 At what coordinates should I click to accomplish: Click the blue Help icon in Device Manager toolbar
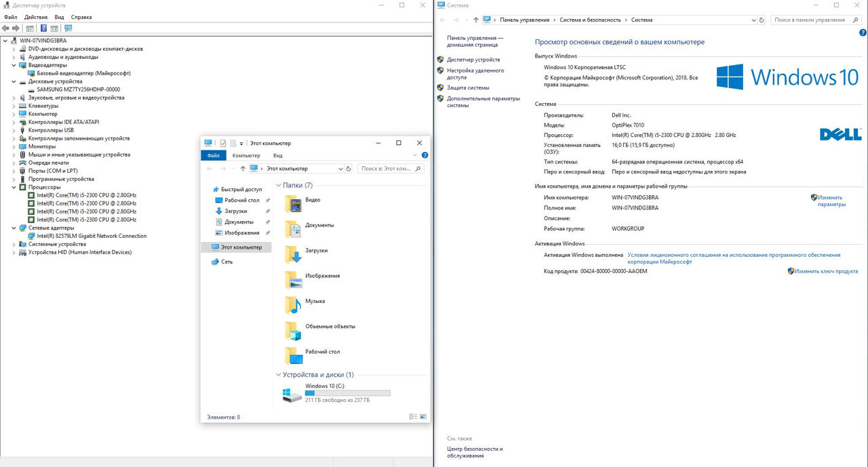[43, 28]
